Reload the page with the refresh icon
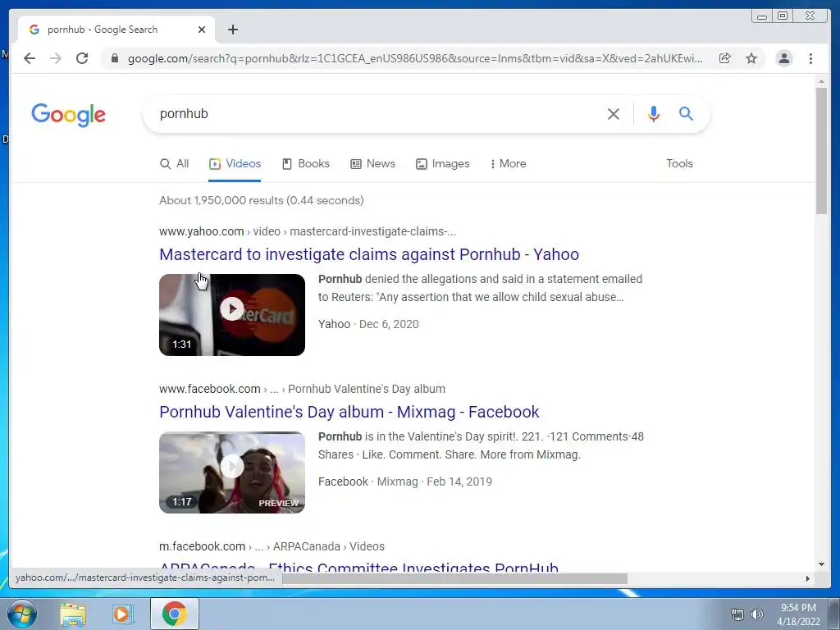840x630 pixels. tap(82, 58)
